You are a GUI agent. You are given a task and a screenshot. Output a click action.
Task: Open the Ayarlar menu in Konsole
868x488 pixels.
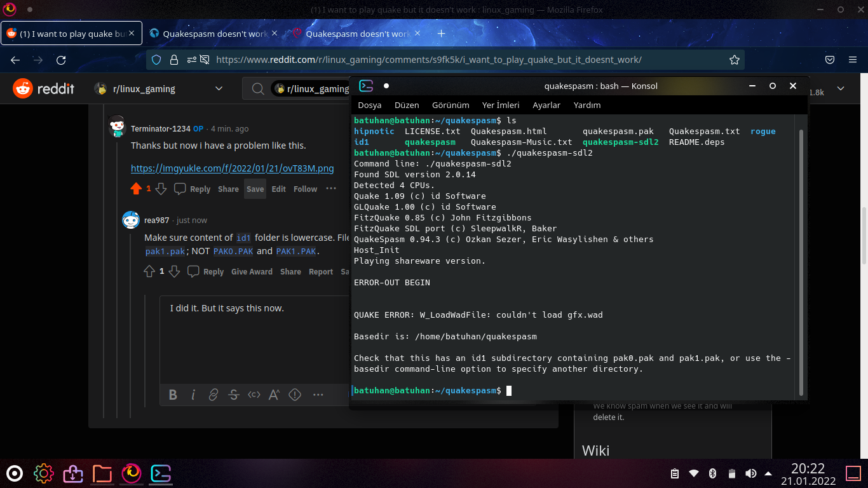(546, 105)
